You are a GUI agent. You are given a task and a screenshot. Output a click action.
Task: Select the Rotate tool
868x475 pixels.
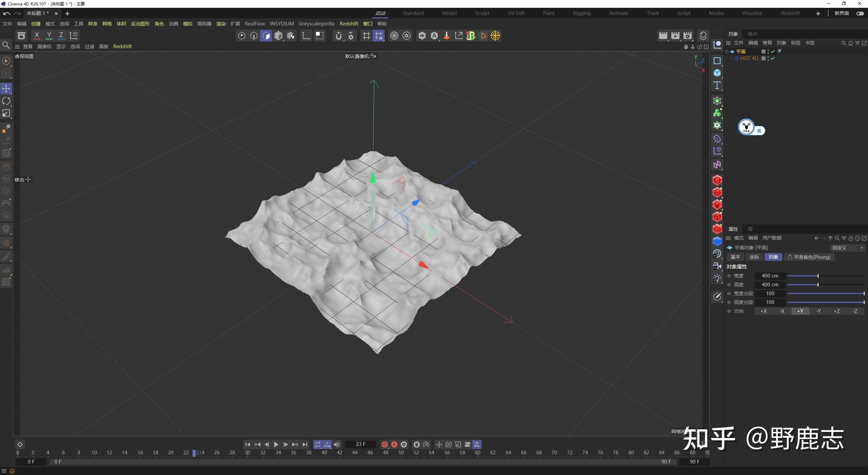click(6, 101)
